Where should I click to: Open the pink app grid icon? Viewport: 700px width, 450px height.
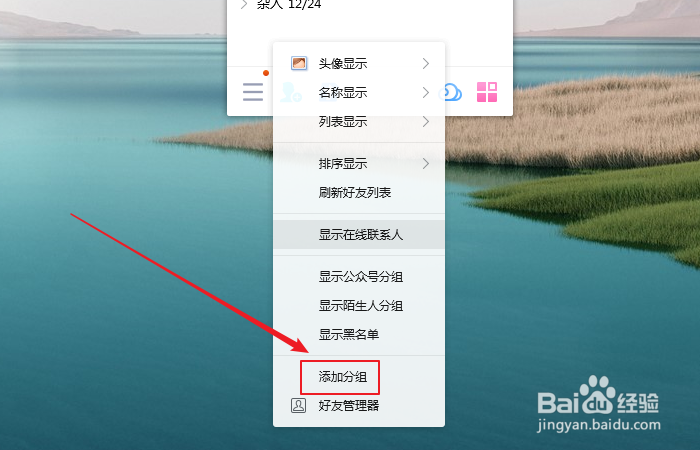point(487,92)
